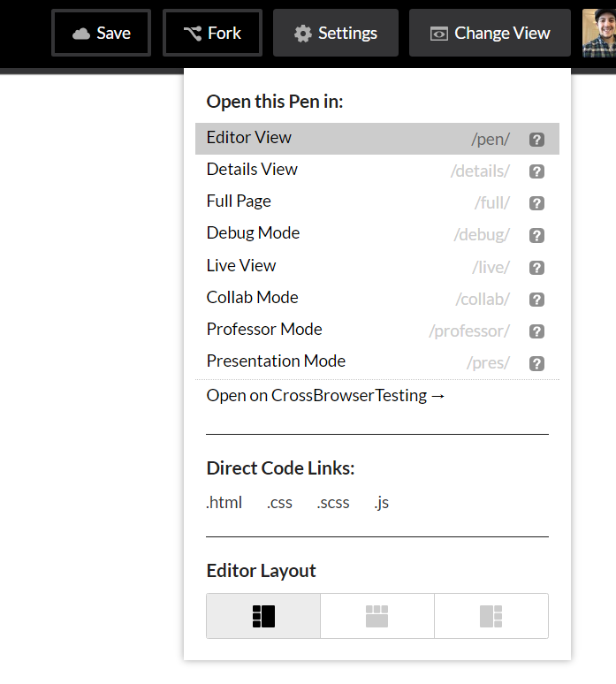Select the left-side editor layout

(x=263, y=616)
